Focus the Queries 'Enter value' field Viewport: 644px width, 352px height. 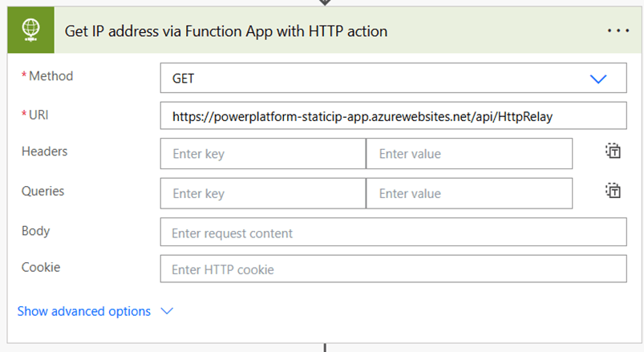click(469, 193)
